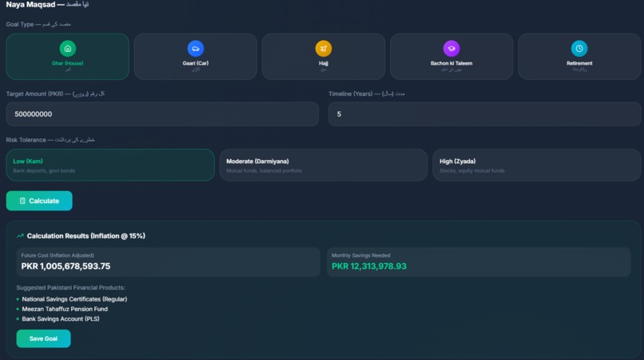Click the trend arrow icon beside Calculation Results
Image resolution: width=644 pixels, height=360 pixels.
[20, 236]
